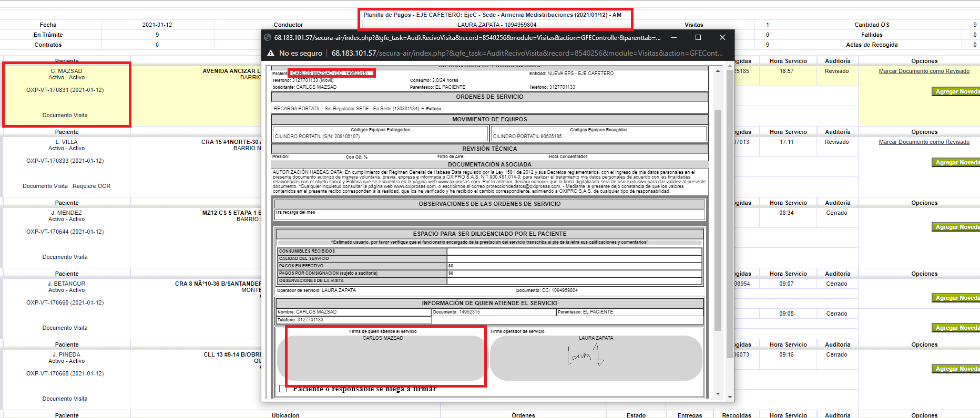
Task: Click the Fecha value '2021-01-12'
Action: (157, 25)
